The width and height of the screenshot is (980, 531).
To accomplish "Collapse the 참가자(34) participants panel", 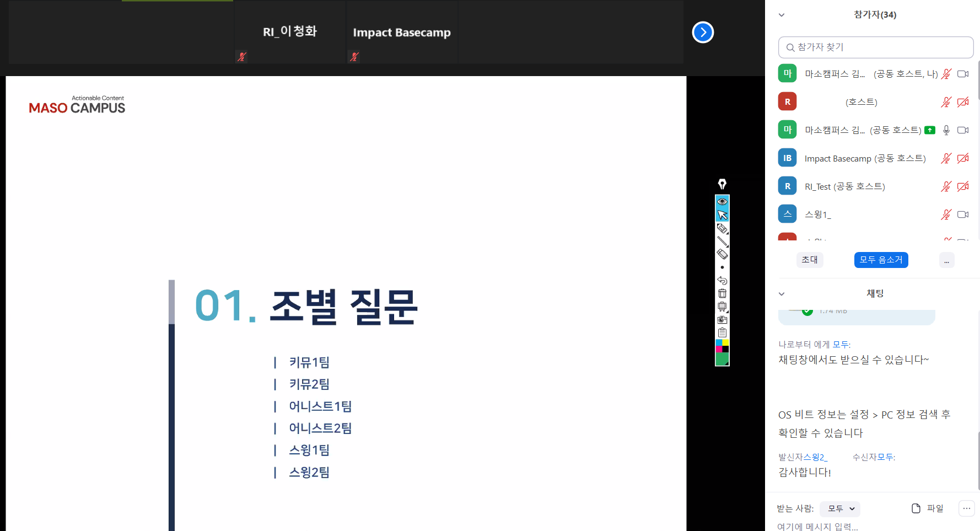I will 781,15.
